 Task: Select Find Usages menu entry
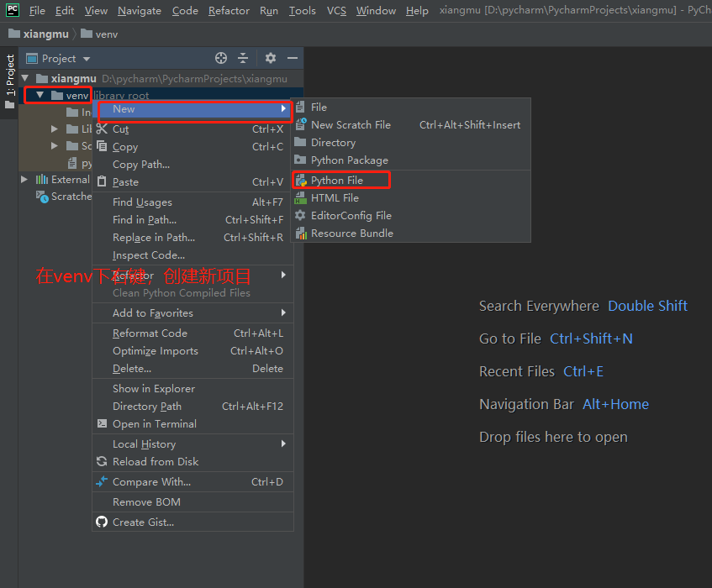point(193,202)
